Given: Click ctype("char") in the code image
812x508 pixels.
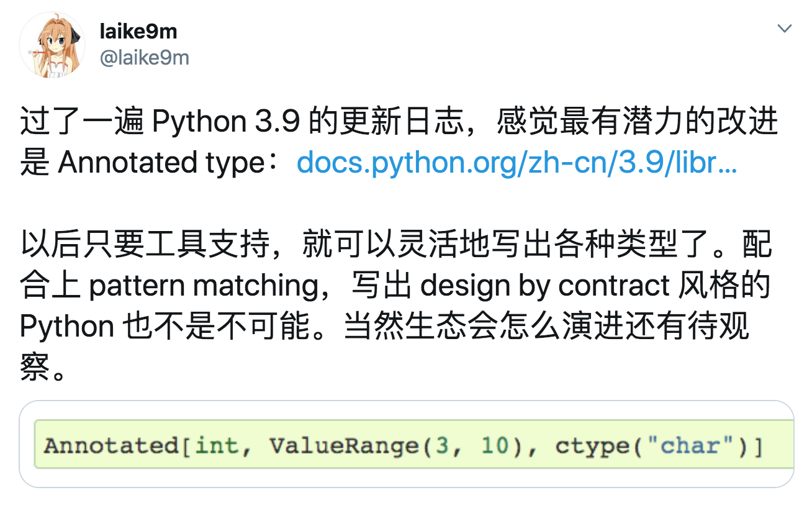Looking at the screenshot, I should [x=658, y=446].
